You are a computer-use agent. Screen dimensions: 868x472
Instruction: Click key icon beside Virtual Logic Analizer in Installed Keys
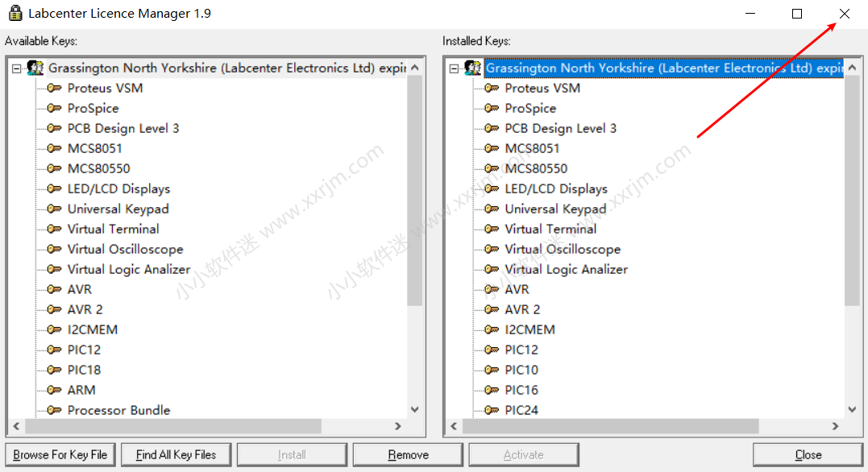click(492, 269)
